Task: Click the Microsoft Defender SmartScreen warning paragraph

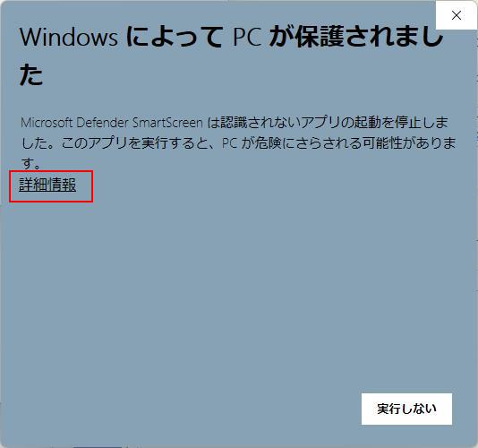Action: coord(238,142)
